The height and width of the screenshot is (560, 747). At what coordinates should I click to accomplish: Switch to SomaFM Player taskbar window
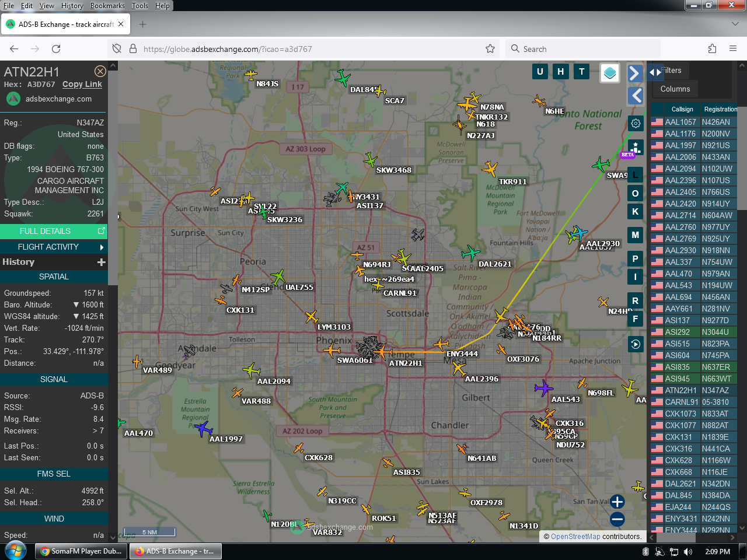click(x=81, y=551)
